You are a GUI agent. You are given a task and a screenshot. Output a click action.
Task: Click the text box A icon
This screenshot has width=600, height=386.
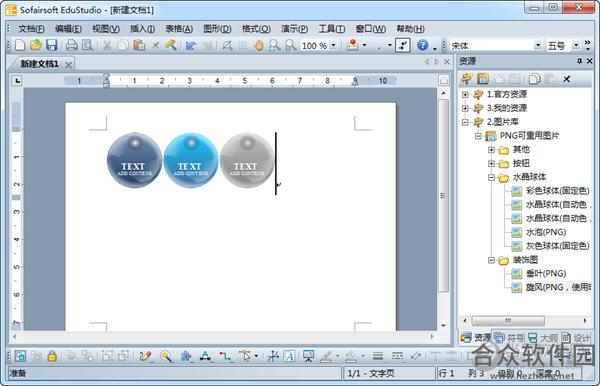289,356
